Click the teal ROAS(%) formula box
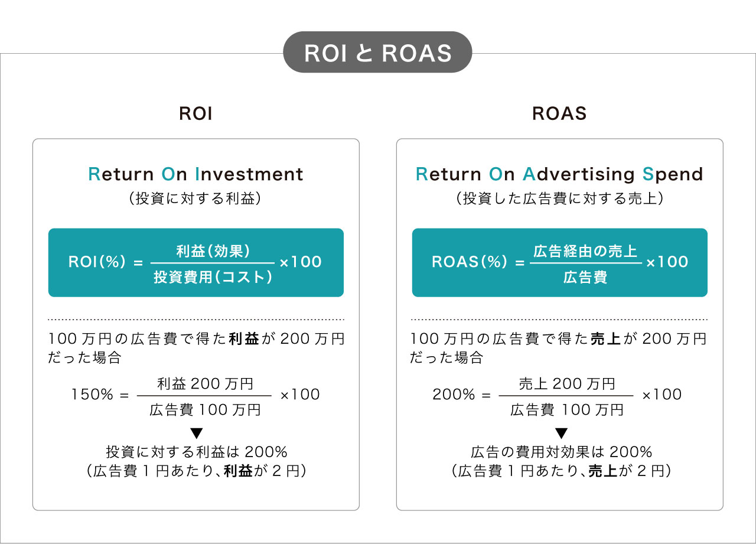The height and width of the screenshot is (544, 756). (560, 262)
